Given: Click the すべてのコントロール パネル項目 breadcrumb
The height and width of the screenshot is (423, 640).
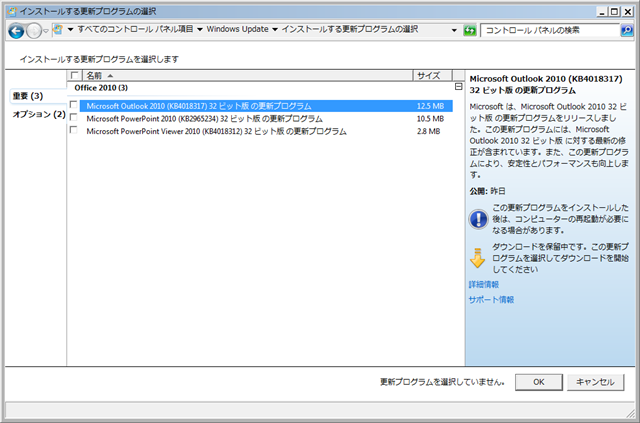Looking at the screenshot, I should [135, 29].
